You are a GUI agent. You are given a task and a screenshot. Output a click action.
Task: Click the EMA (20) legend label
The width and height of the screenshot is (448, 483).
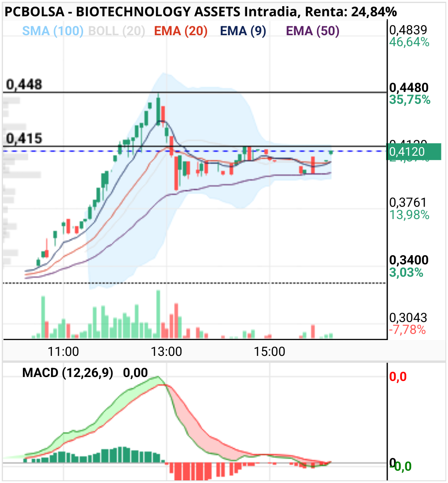tap(181, 31)
